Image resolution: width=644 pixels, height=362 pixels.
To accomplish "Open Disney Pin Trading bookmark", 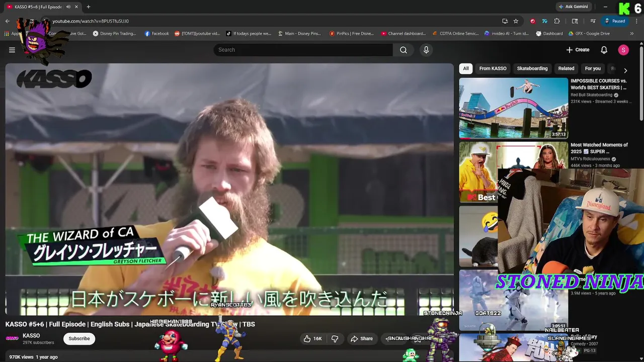I will [115, 34].
